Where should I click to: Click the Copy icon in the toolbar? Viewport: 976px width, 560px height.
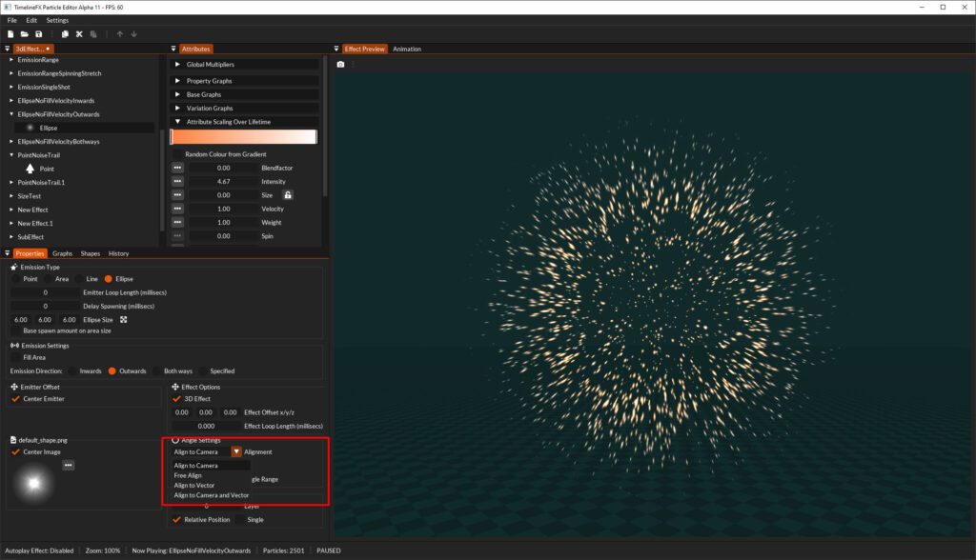point(65,33)
